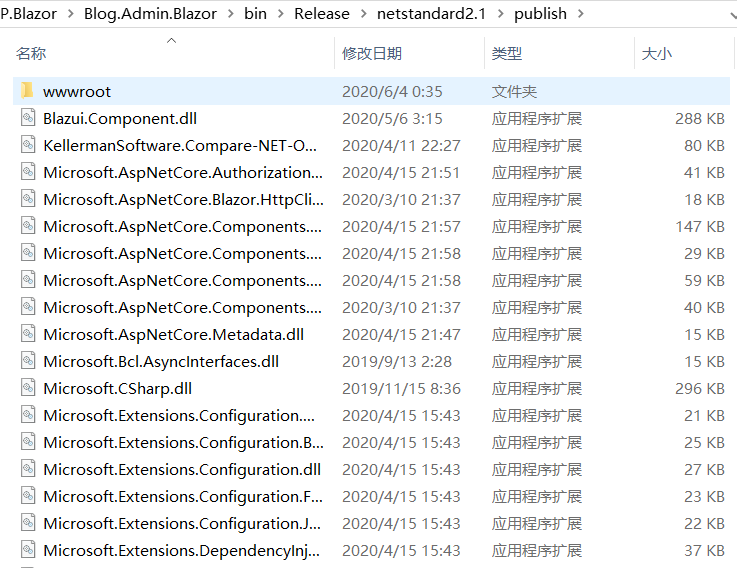
Task: Select Microsoft.AspNetCore.Metadata.dll file name
Action: click(173, 334)
